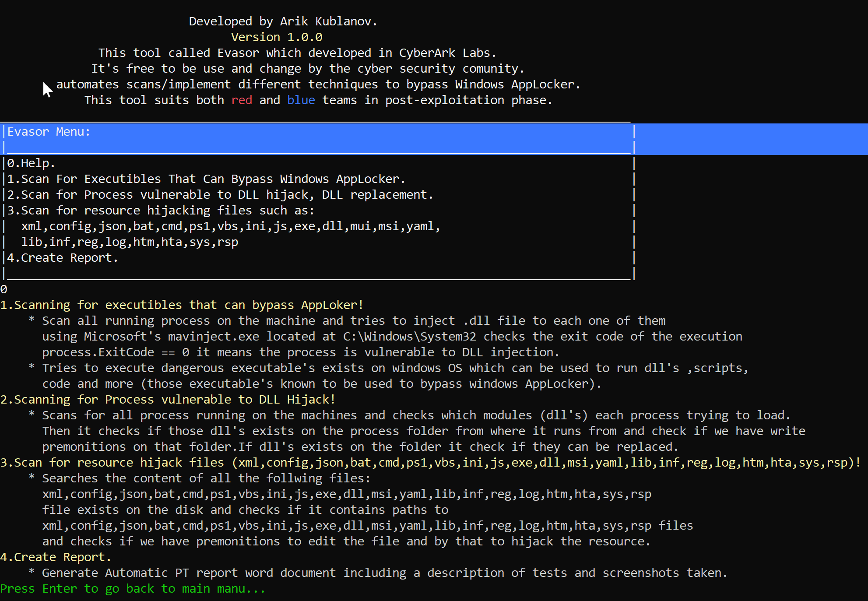This screenshot has width=868, height=601.
Task: Click 'This tool called Evasor' banner line
Action: (x=297, y=53)
